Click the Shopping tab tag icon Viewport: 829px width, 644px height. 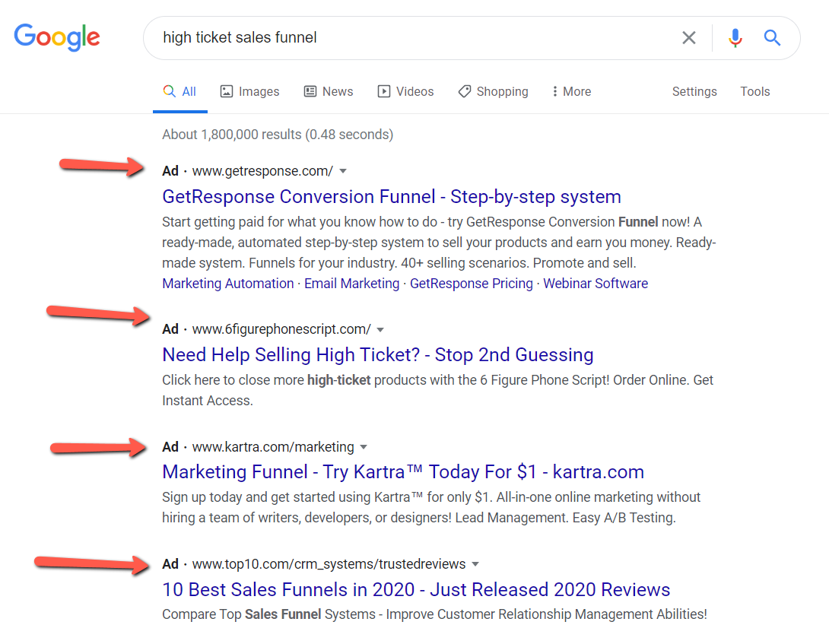[464, 91]
